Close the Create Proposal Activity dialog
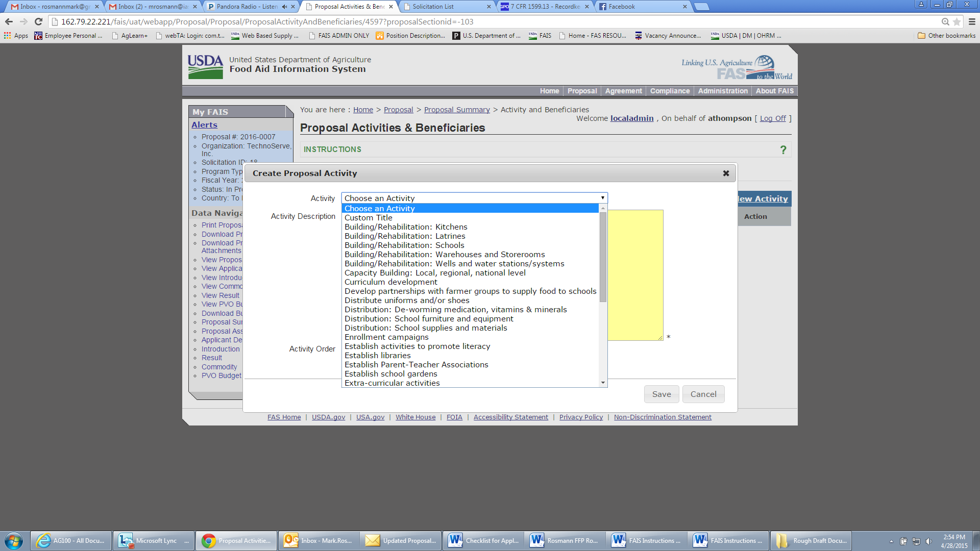 pos(726,173)
